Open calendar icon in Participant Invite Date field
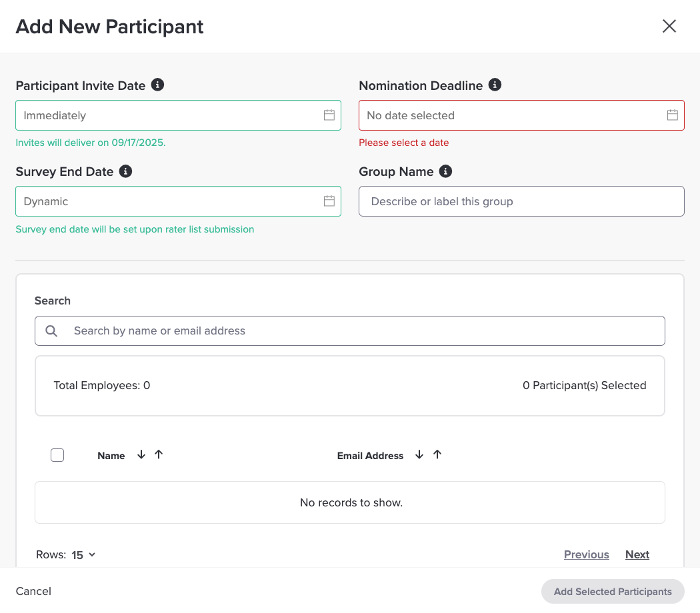Screen dimensions: 700x613 point(329,115)
